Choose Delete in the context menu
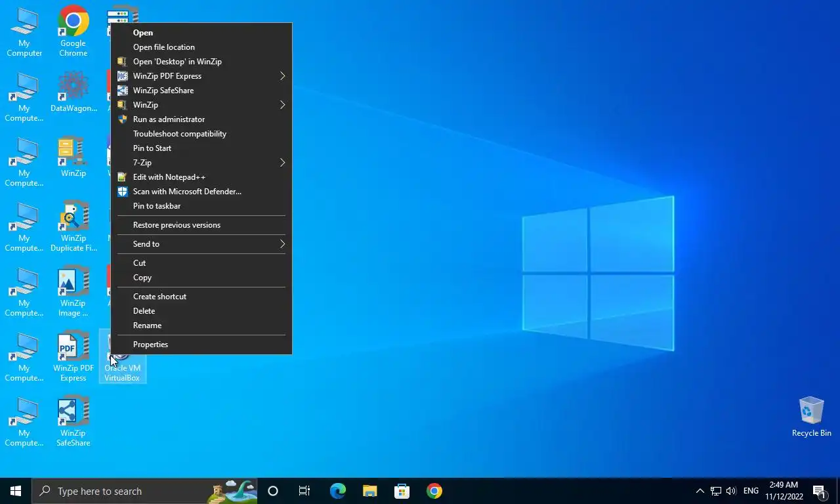The image size is (840, 504). (x=201, y=310)
